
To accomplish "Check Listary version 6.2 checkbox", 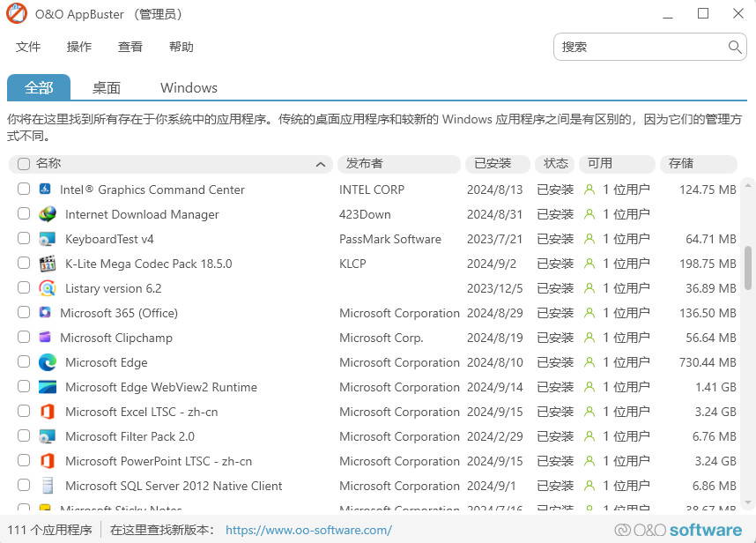I will pos(24,287).
